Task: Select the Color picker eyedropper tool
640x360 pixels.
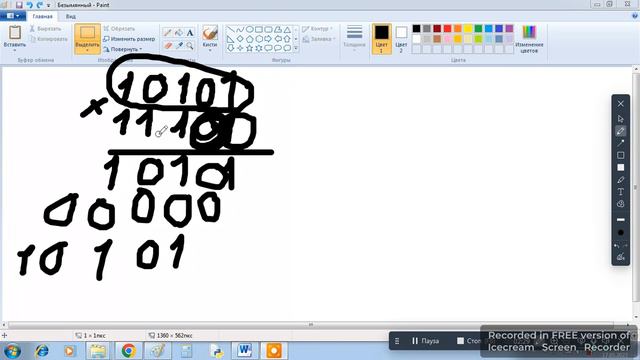Action: tap(179, 46)
